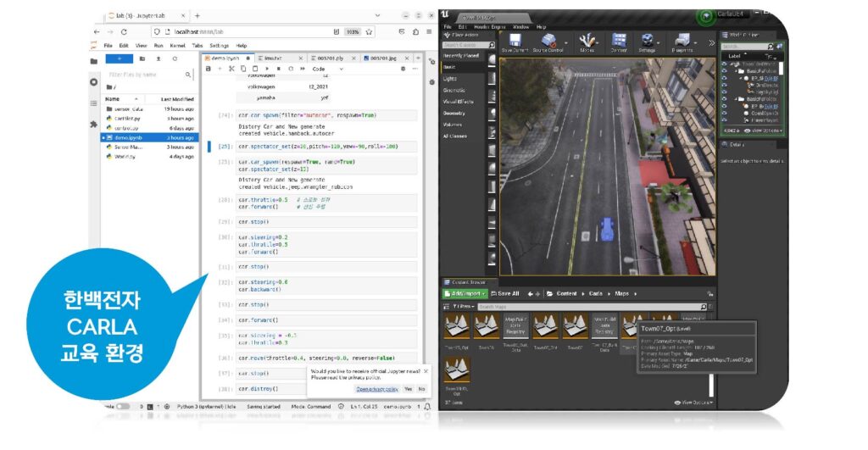Screen dimensions: 868x450
Task: Open the Settings menu in JupyterLab
Action: pos(220,46)
